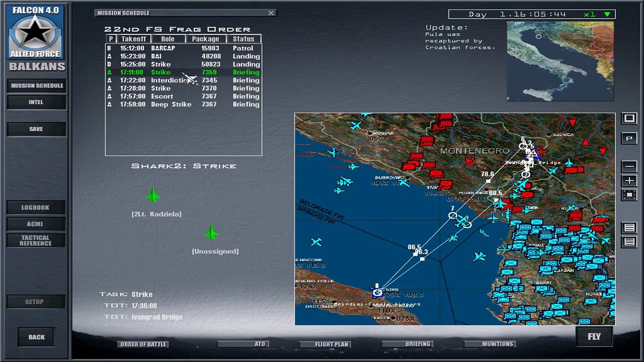Sort flights by the Status column

(244, 39)
